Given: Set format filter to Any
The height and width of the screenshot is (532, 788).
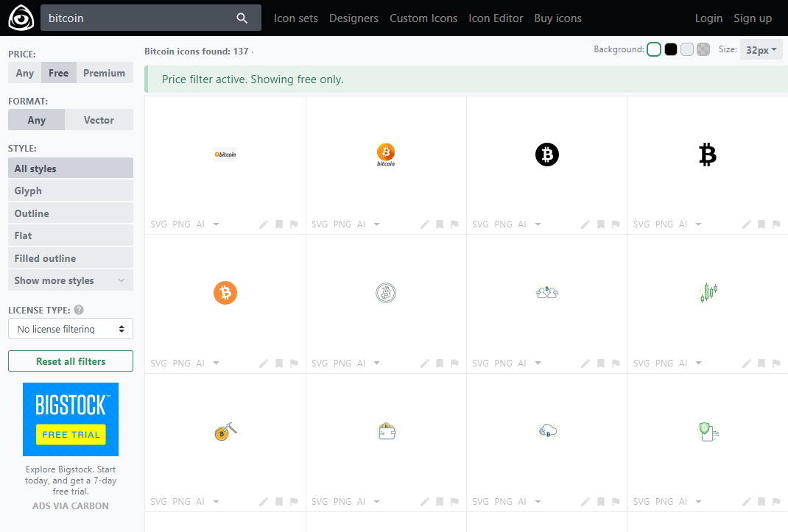Looking at the screenshot, I should [x=37, y=120].
